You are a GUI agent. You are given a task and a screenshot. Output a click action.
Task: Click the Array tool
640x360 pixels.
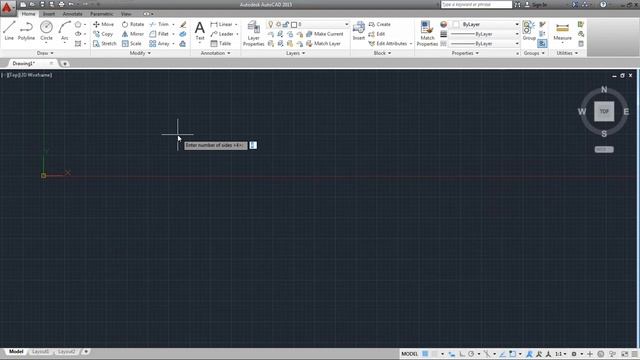[x=159, y=43]
